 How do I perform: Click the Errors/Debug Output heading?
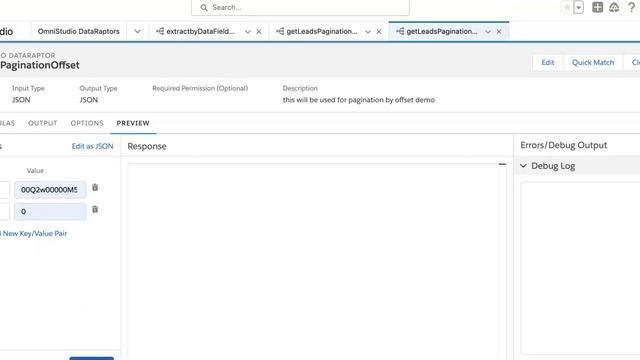[x=564, y=145]
